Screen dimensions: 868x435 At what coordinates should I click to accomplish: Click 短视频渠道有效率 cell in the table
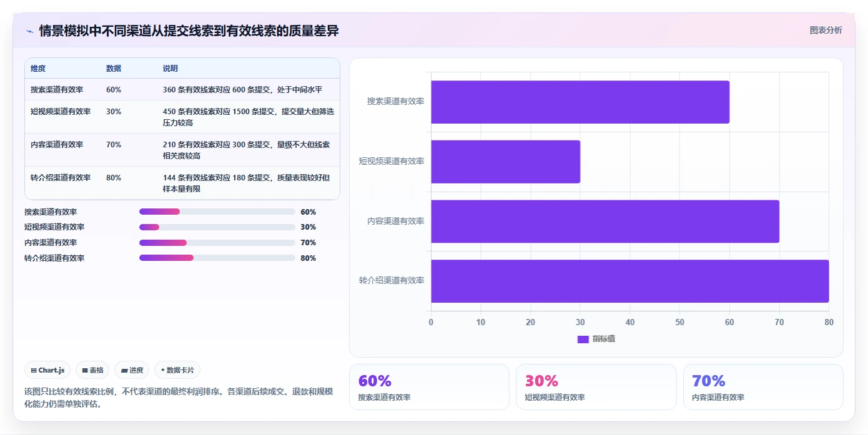(x=61, y=112)
